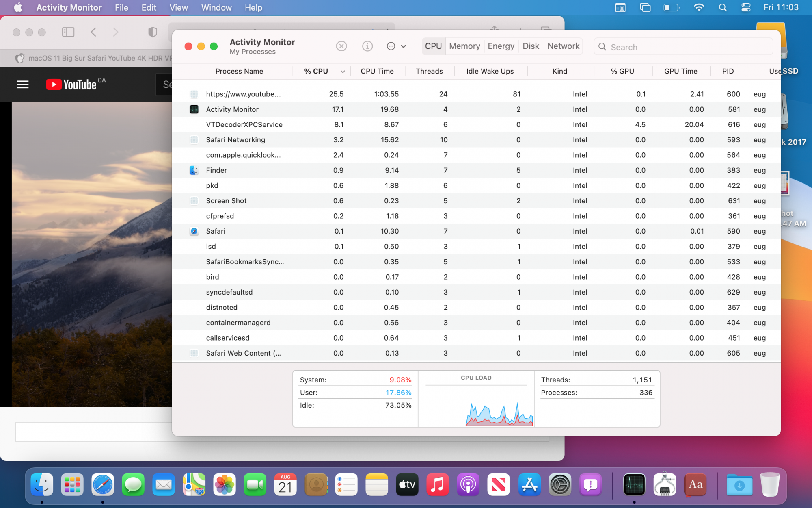Select the Screen Shot process row
The height and width of the screenshot is (508, 812).
pos(476,201)
